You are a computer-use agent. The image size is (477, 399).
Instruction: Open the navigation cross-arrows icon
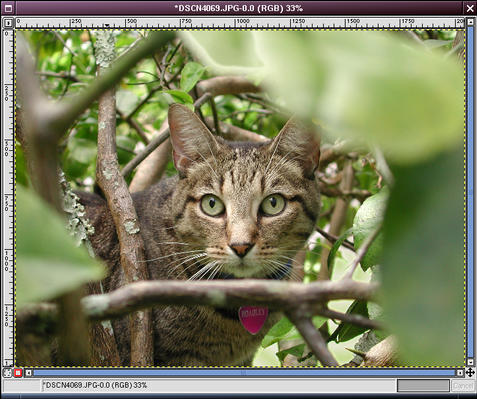pos(470,372)
